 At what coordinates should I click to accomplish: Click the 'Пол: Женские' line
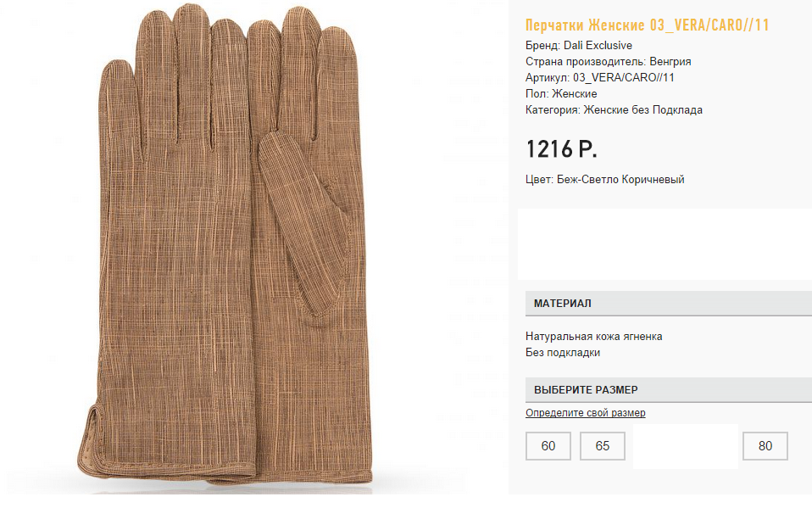tap(561, 94)
